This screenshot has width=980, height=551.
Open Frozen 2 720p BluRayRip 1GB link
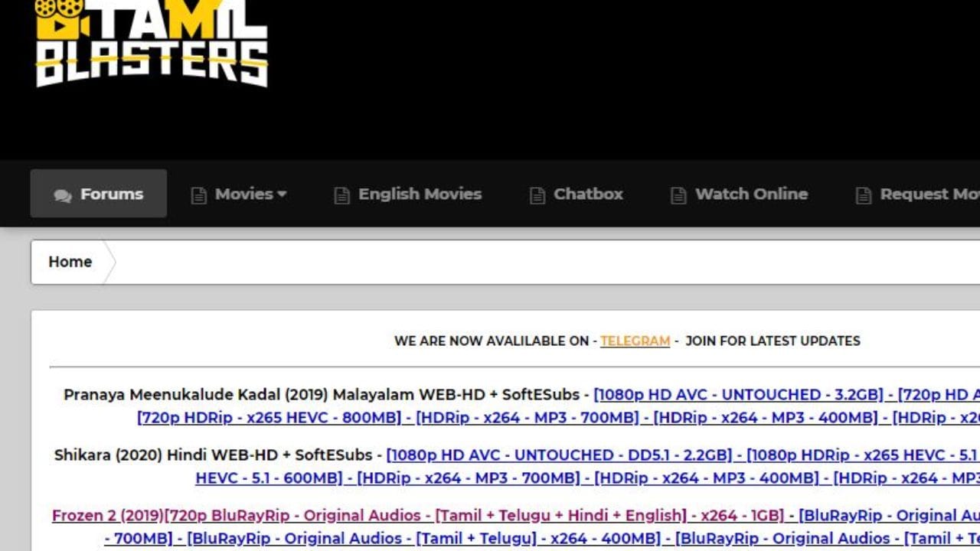tap(417, 516)
